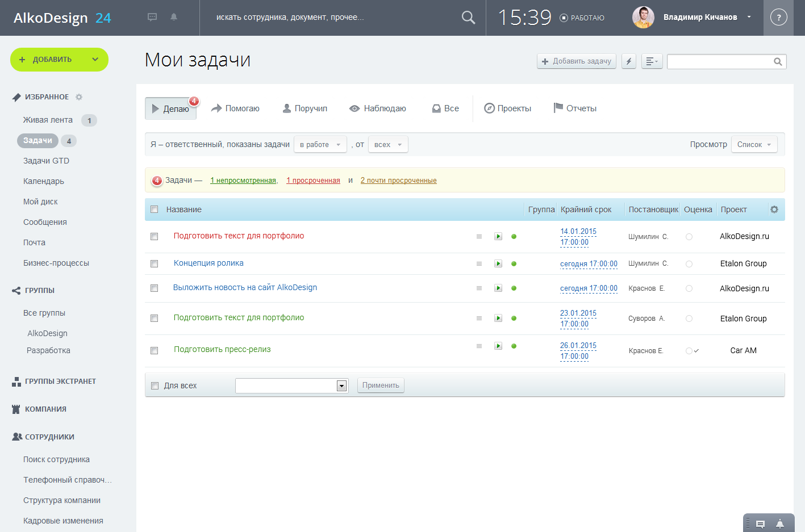Start timer for 23.01.2015 portfolio task
Viewport: 805px width, 532px height.
[x=498, y=318]
